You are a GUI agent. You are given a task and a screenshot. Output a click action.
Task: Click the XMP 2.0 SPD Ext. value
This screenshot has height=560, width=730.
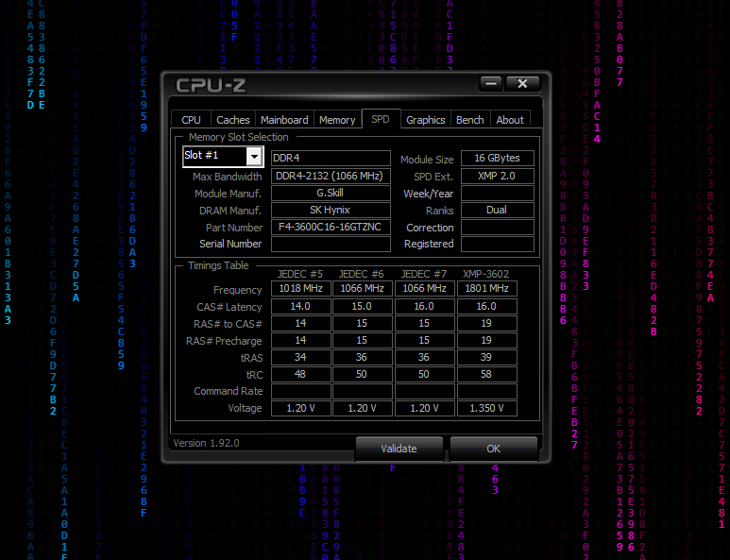click(498, 176)
